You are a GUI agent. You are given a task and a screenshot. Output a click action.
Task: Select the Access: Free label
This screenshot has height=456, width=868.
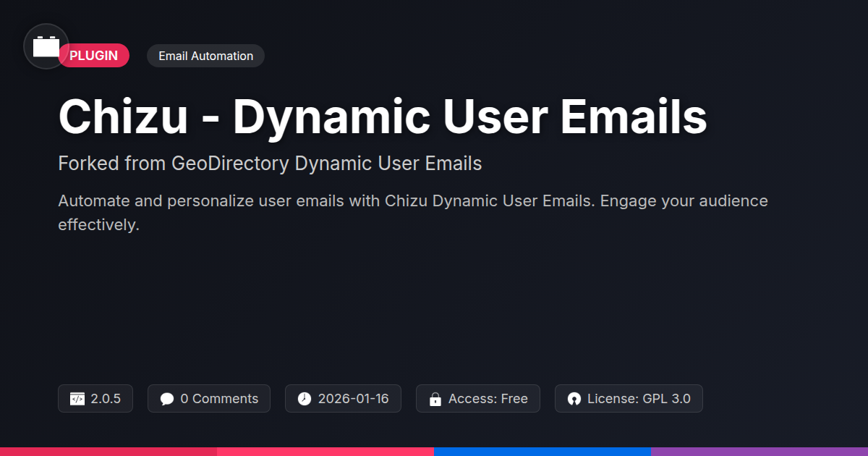[488, 399]
